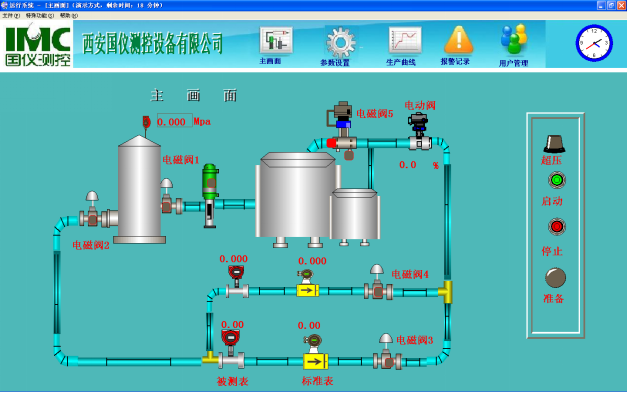Click the red 停止 stop button

[x=556, y=227]
